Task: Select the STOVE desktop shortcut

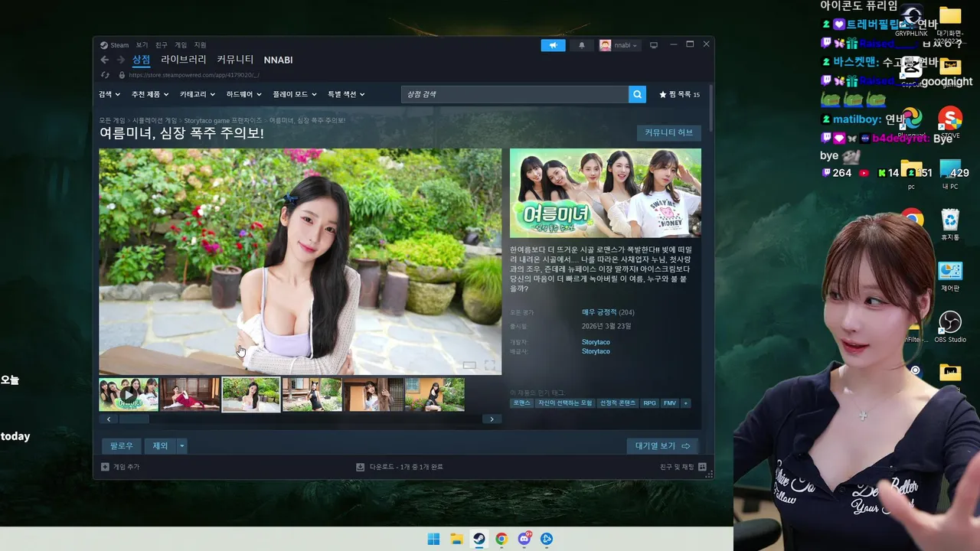Action: 950,123
